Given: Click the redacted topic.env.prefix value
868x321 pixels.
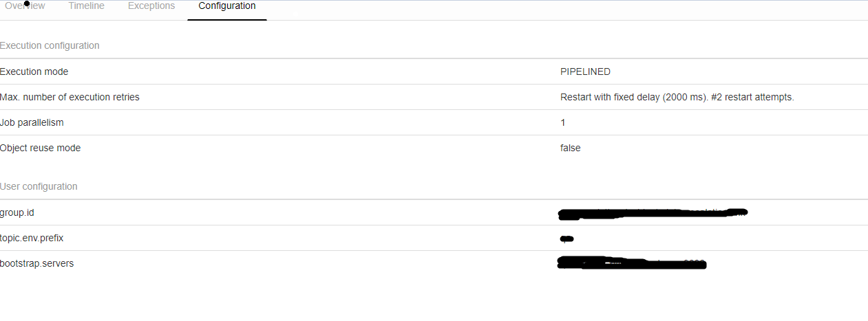Looking at the screenshot, I should pyautogui.click(x=567, y=239).
